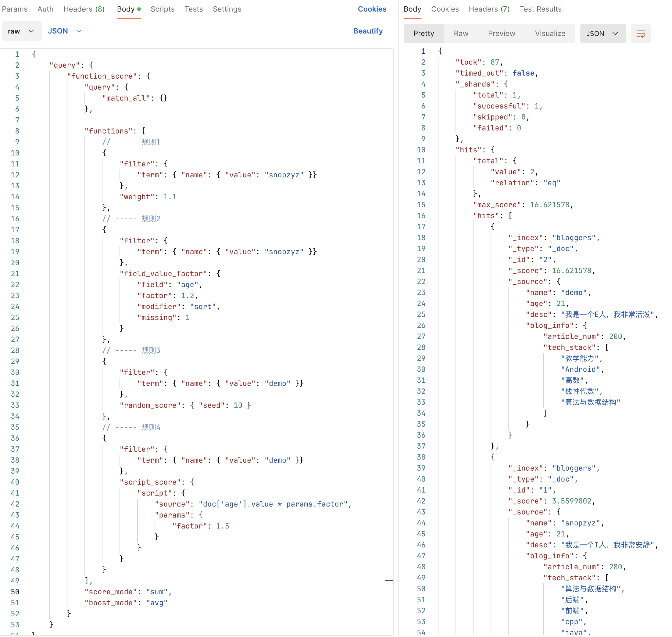The width and height of the screenshot is (672, 637).
Task: Open the response Cookies tab
Action: pos(445,9)
